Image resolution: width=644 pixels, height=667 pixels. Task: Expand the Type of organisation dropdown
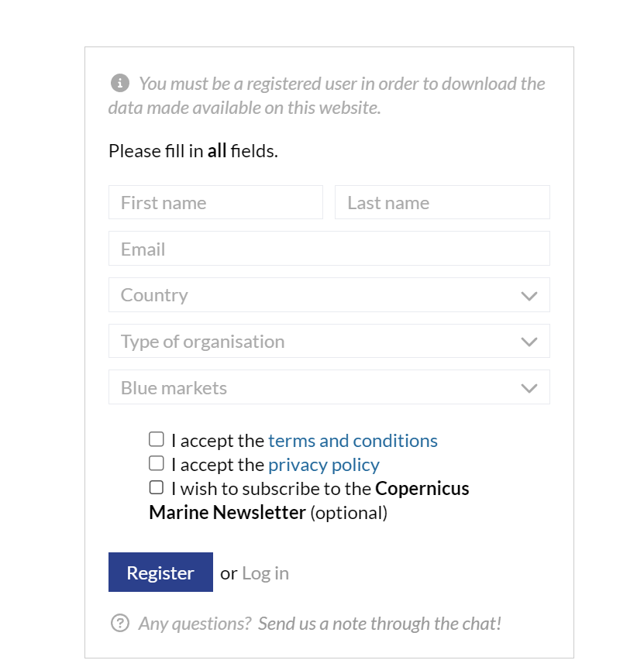tap(310, 342)
